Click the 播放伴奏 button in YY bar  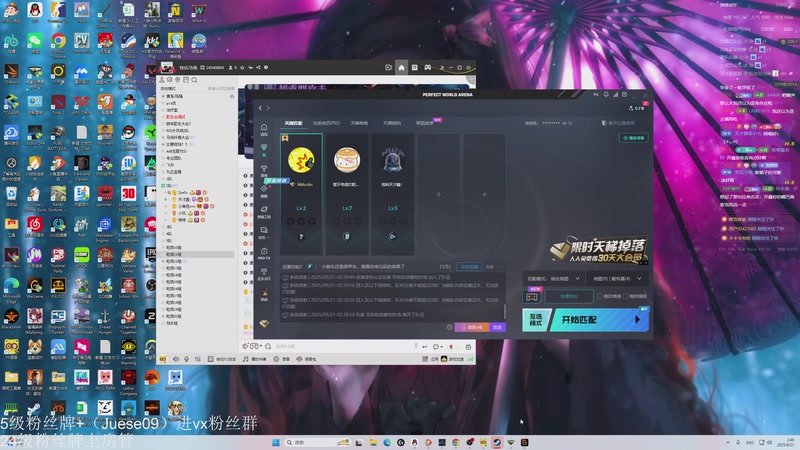[x=255, y=359]
